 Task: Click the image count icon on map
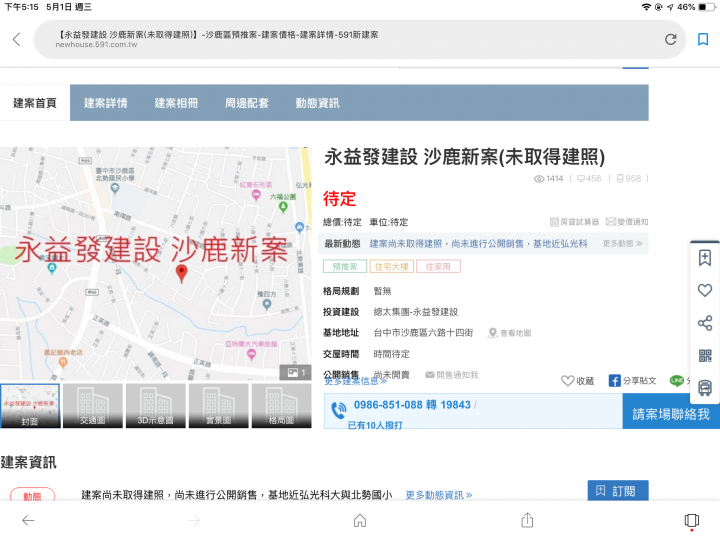pyautogui.click(x=296, y=372)
